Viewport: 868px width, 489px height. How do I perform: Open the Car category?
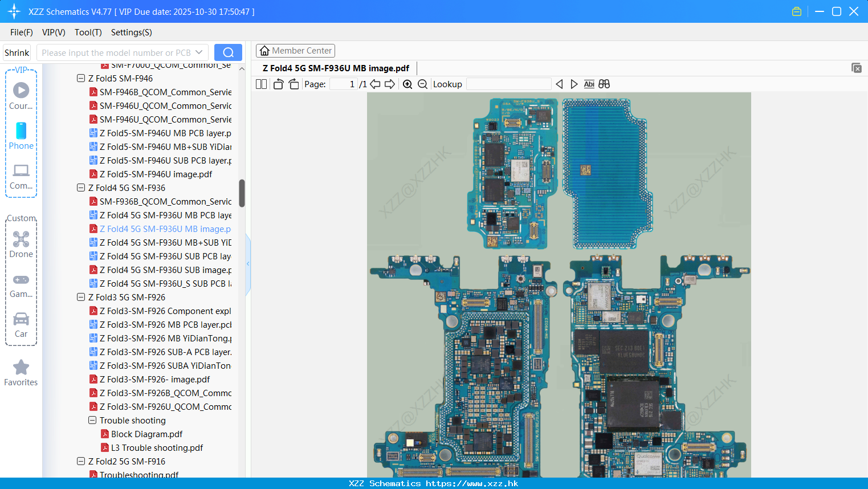point(21,325)
